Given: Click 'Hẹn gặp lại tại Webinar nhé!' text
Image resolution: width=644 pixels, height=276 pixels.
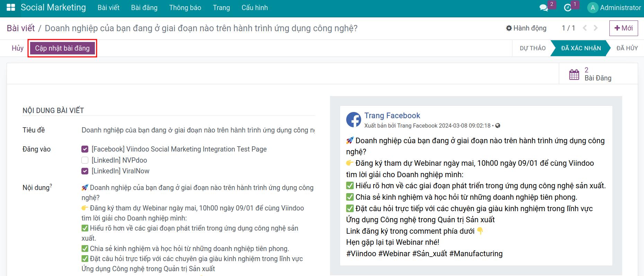Looking at the screenshot, I should point(393,242).
